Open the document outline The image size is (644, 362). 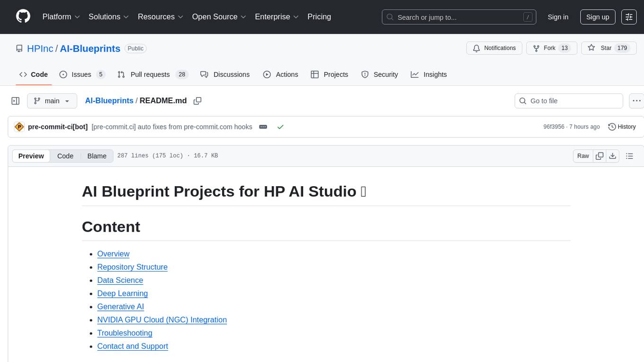[629, 156]
